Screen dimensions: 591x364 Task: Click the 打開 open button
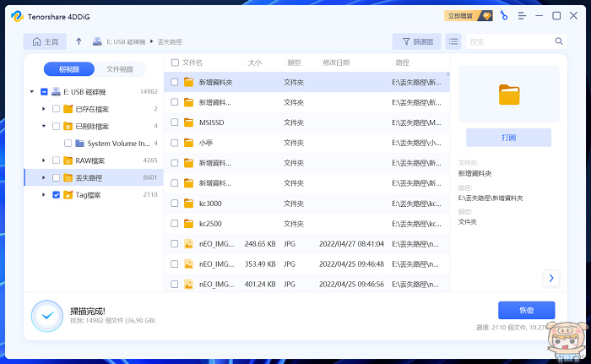(x=508, y=138)
